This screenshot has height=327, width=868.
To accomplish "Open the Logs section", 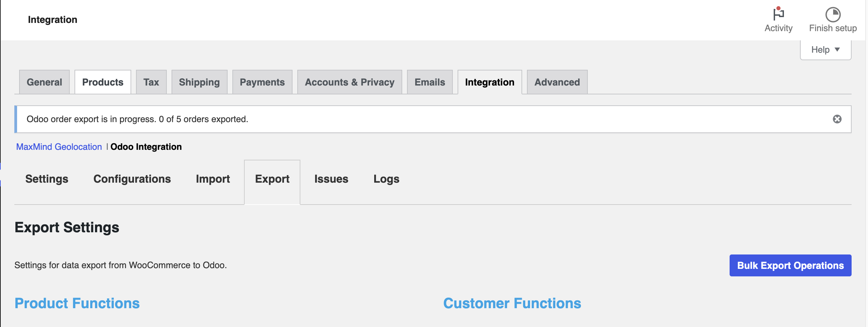I will click(386, 179).
